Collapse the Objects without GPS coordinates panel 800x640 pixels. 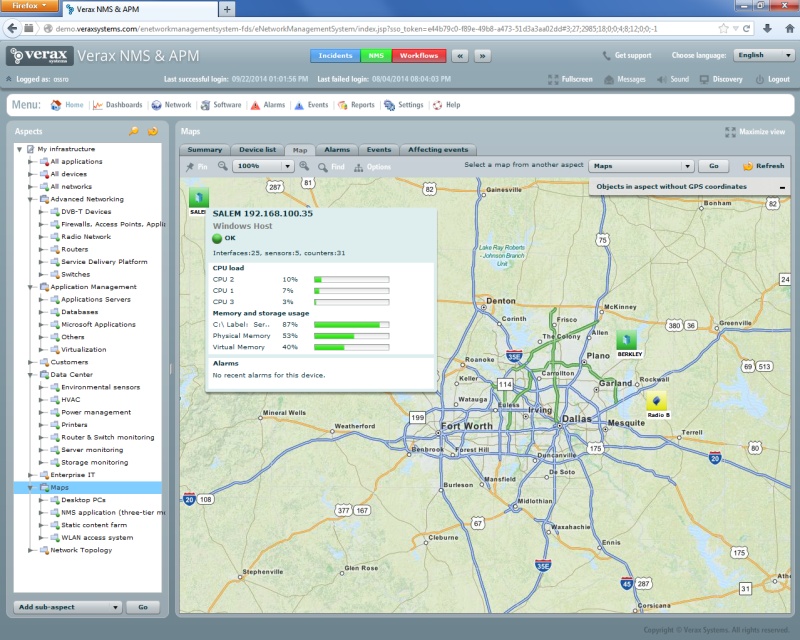pos(782,187)
